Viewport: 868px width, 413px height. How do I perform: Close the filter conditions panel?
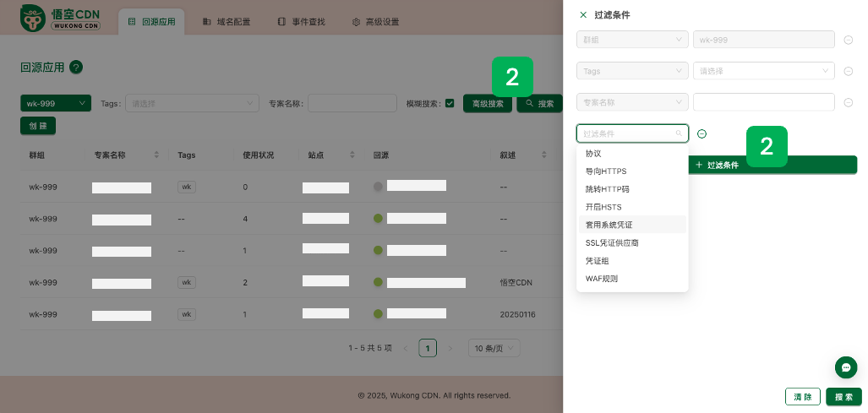coord(582,15)
